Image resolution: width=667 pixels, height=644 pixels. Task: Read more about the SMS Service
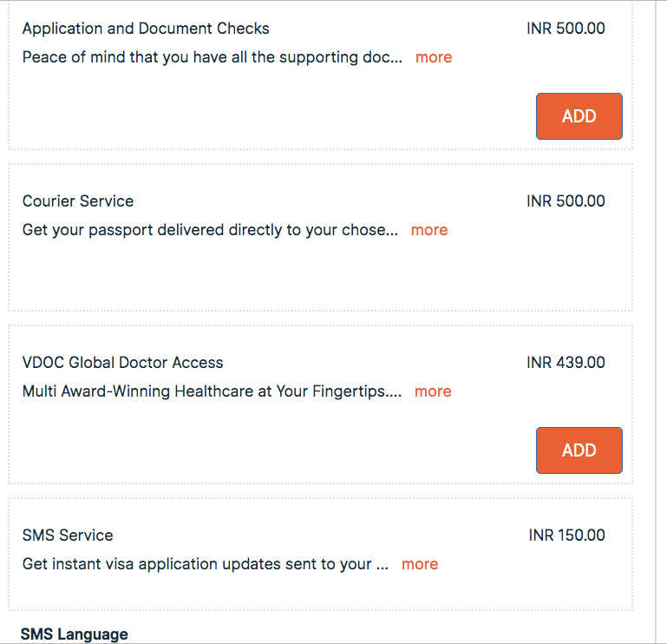(x=420, y=564)
